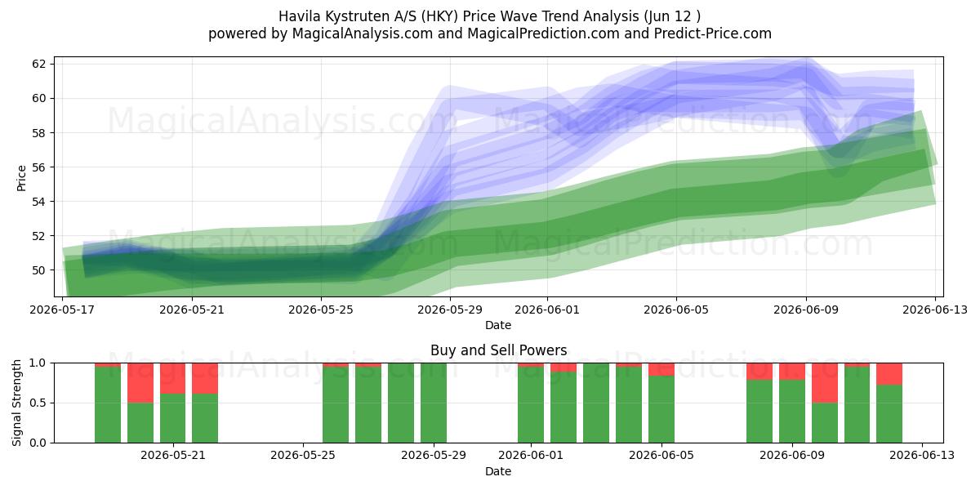980x490 pixels.
Task: Click the 0.0 tick on Signal Strength axis
Action: tap(39, 443)
